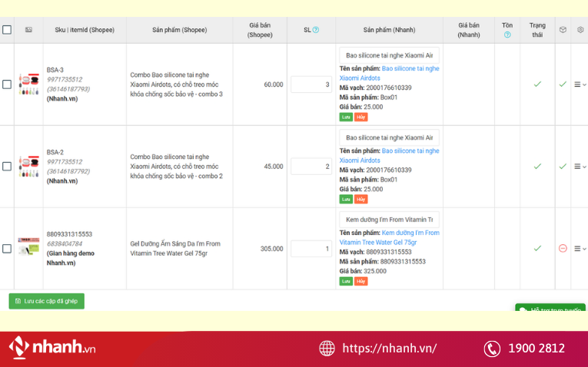
Task: Open Bao silicone tai nghe link in BSA-2 row
Action: [x=389, y=156]
